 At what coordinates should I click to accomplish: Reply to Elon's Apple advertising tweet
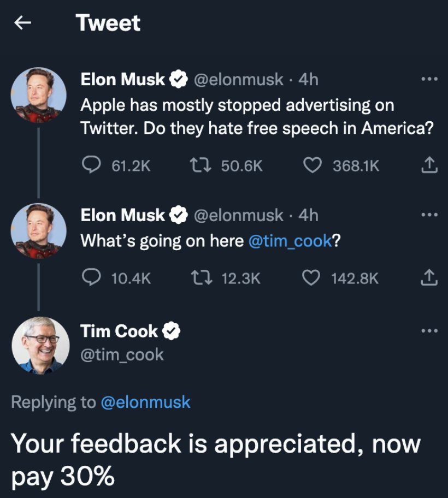[93, 165]
